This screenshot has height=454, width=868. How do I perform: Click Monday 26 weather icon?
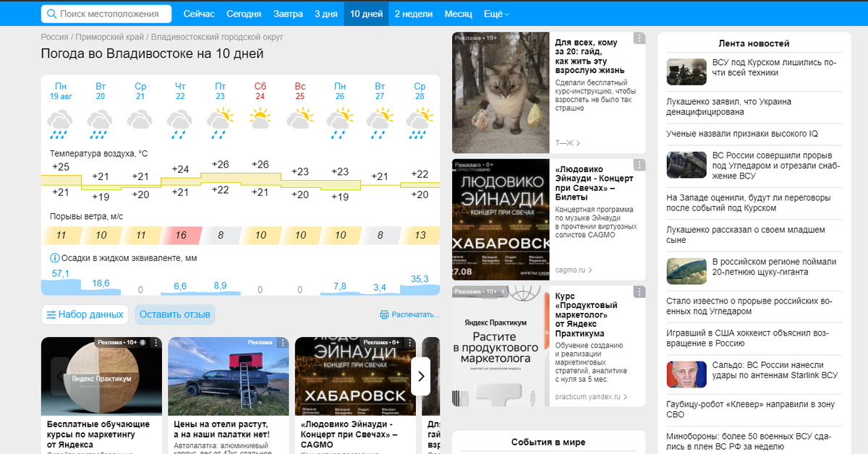point(339,122)
